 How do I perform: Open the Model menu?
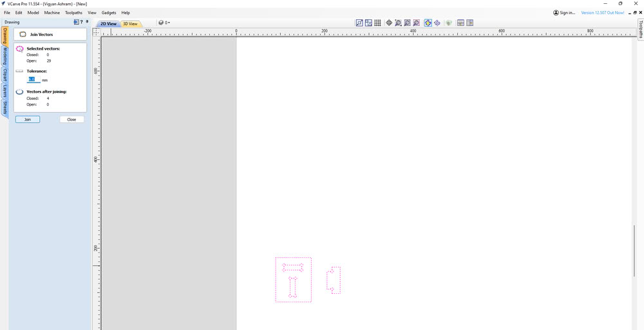point(33,13)
